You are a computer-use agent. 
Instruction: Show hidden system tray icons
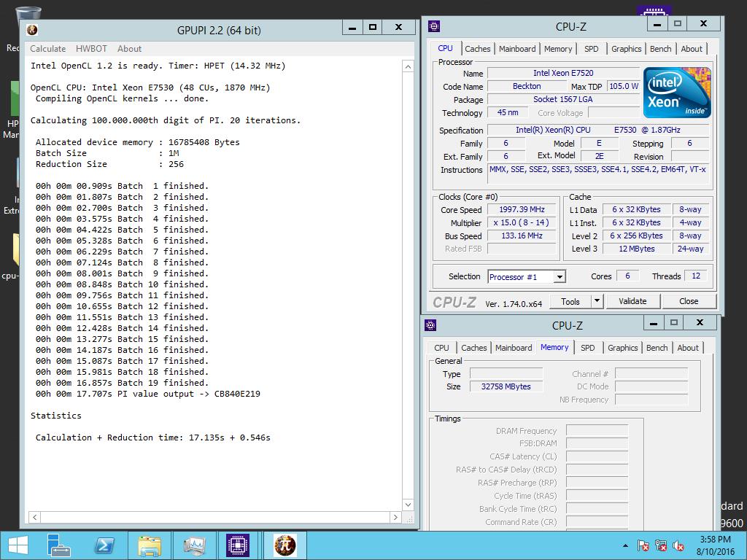(625, 546)
